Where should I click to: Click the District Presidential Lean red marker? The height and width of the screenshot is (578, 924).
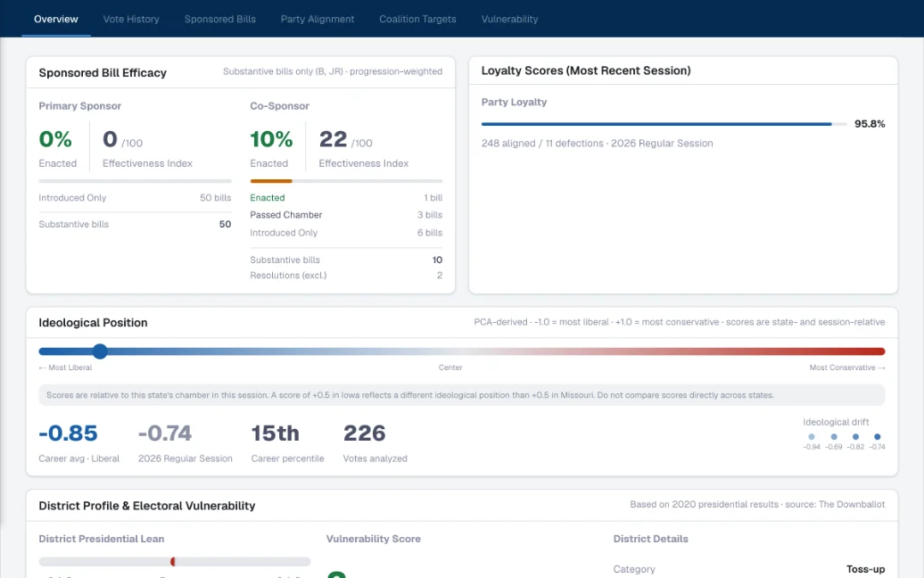tap(173, 562)
